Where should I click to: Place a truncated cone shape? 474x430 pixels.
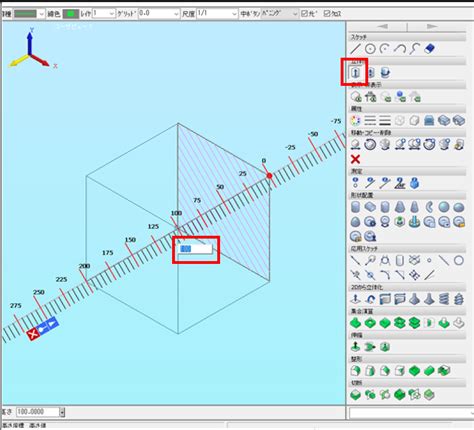(x=399, y=207)
